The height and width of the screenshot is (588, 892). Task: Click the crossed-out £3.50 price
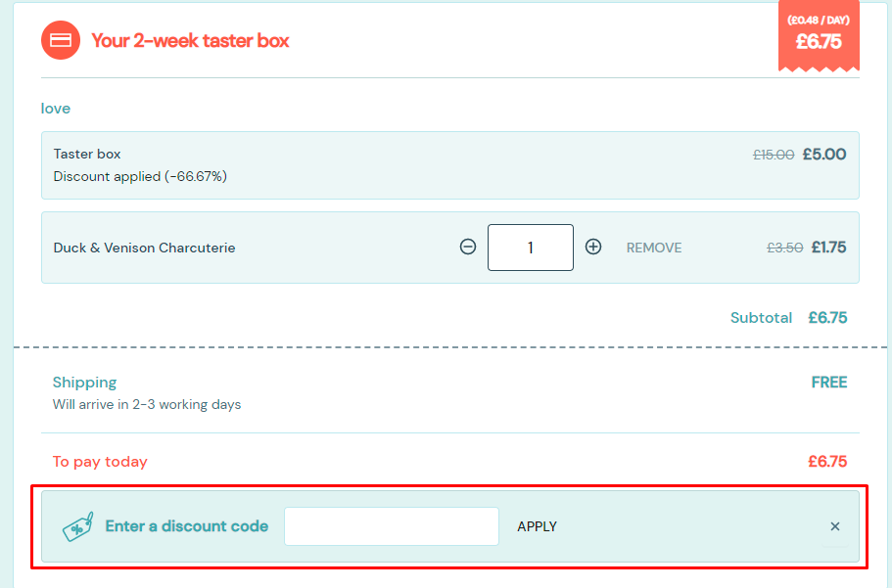784,249
